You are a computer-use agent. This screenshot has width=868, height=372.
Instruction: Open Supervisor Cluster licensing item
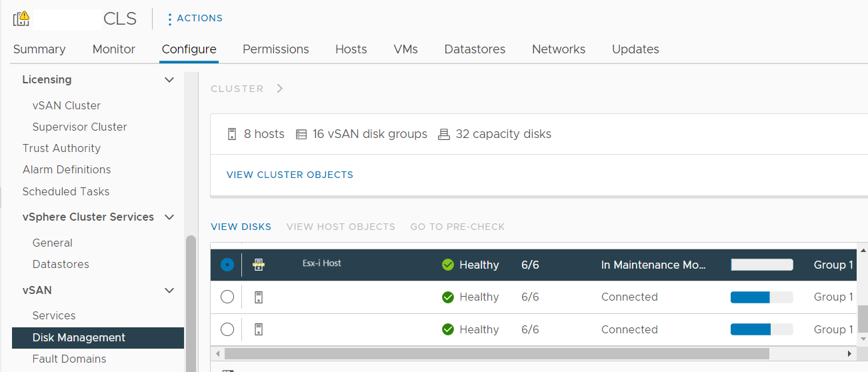(x=79, y=127)
